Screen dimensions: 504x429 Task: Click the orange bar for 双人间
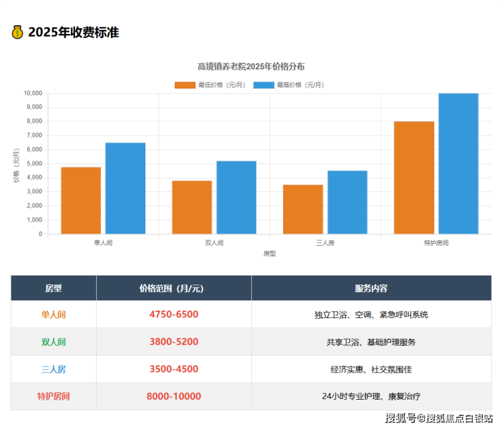[x=192, y=207]
